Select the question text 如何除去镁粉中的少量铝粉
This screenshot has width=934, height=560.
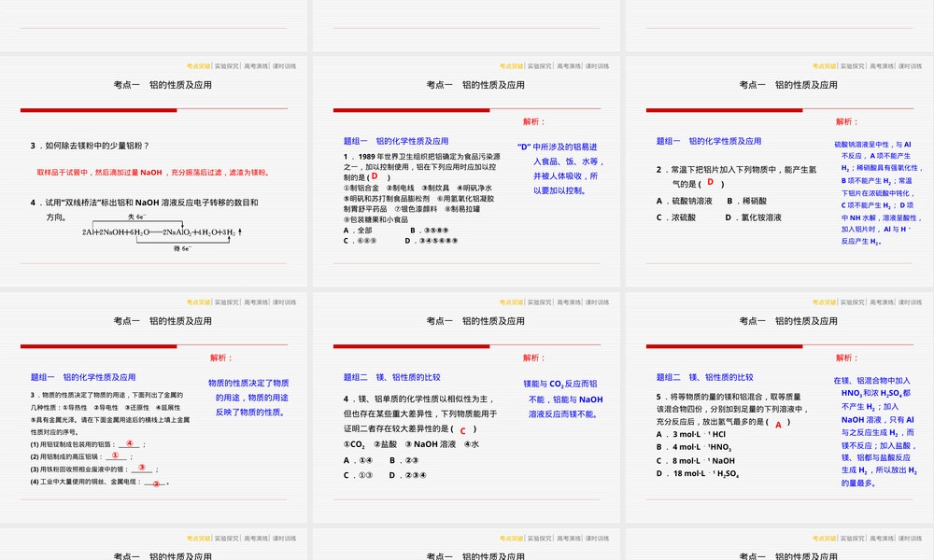90,146
